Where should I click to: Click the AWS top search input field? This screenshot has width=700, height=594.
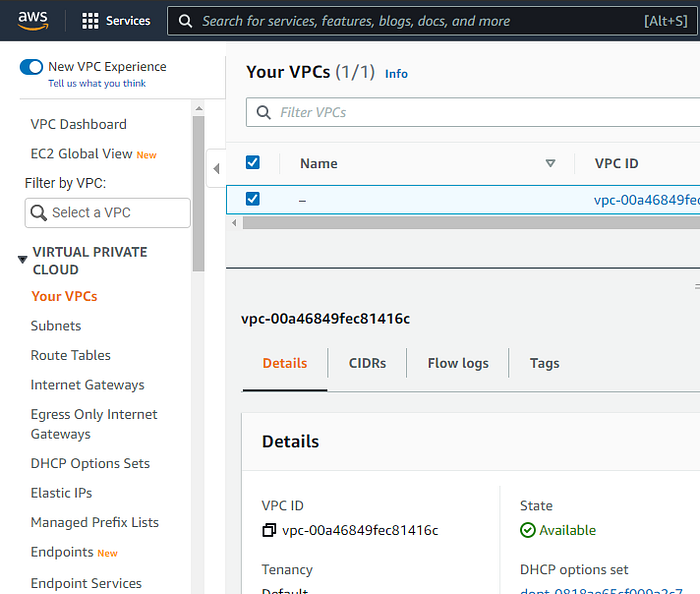pyautogui.click(x=432, y=21)
